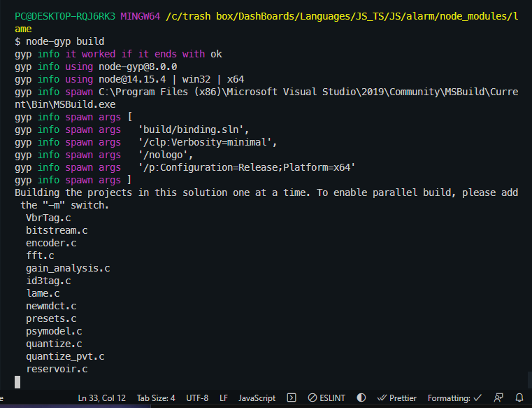Click the reservoir.c line in build output
Viewport: 532px width, 408px height.
[57, 369]
